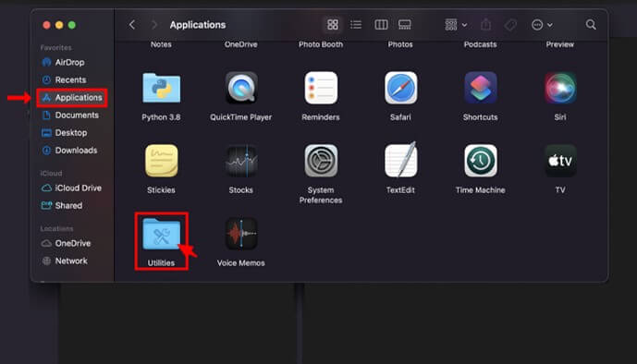Viewport: 637px width, 364px height.
Task: Switch to gallery view
Action: click(405, 25)
